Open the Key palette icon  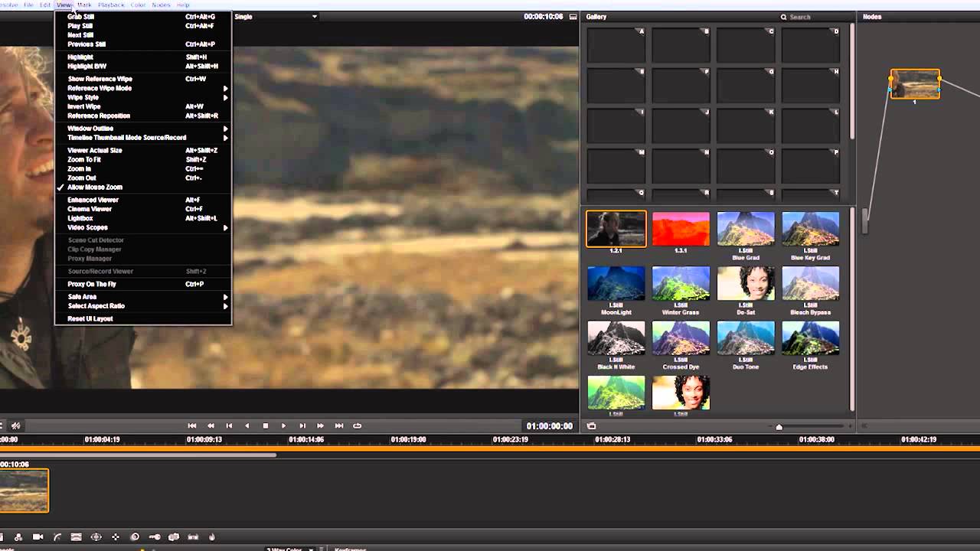(154, 537)
